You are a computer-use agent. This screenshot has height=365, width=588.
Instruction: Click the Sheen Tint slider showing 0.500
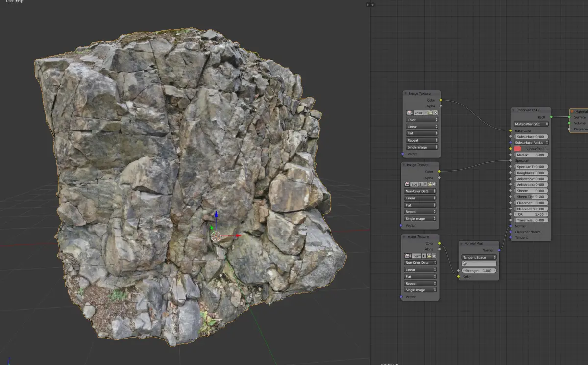pyautogui.click(x=531, y=197)
